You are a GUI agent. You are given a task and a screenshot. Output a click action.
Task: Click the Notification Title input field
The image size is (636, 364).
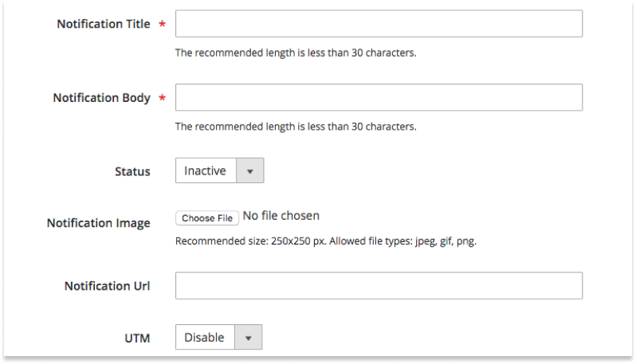coord(379,24)
